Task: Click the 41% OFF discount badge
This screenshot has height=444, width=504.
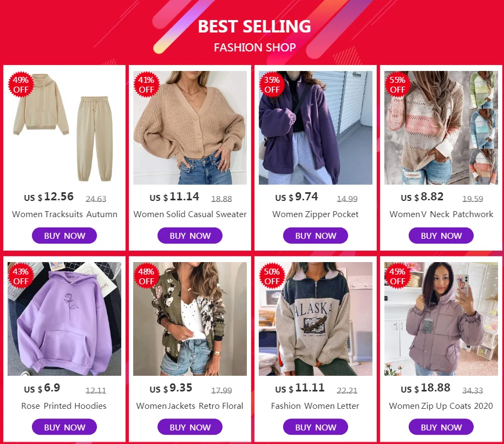Action: tap(147, 84)
